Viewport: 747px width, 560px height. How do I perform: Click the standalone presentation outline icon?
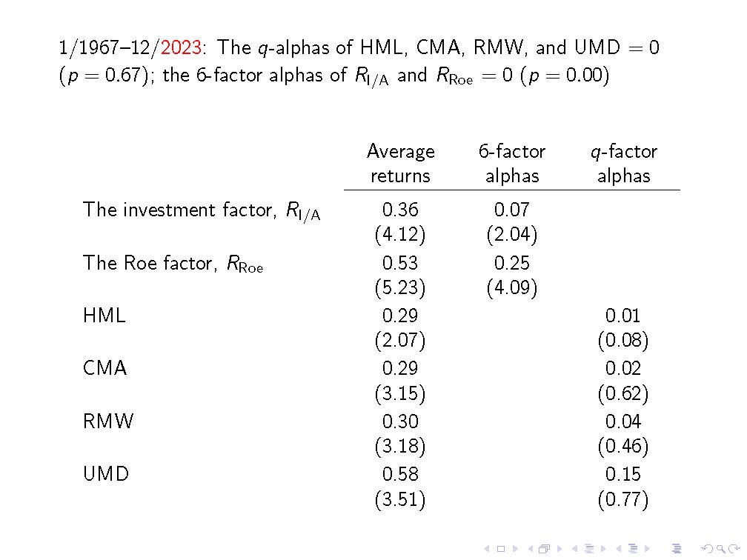676,549
